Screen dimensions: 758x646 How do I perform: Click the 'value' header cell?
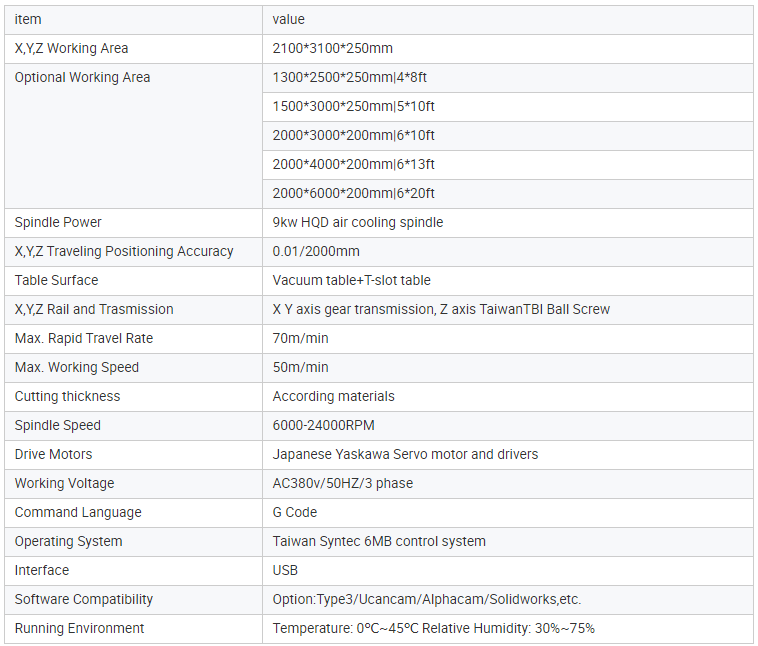(x=289, y=19)
